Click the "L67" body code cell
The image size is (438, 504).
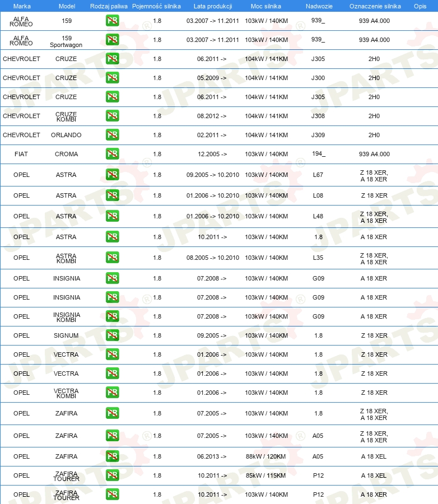coord(318,175)
